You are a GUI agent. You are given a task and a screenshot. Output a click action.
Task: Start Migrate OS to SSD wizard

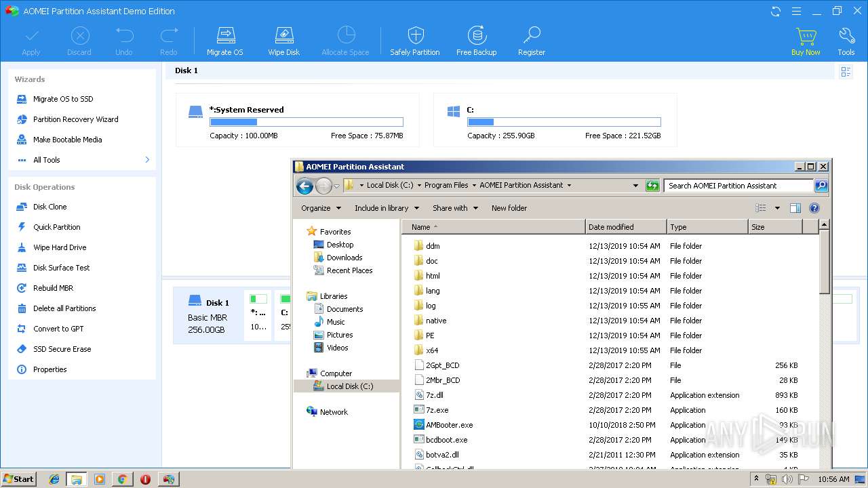[63, 99]
